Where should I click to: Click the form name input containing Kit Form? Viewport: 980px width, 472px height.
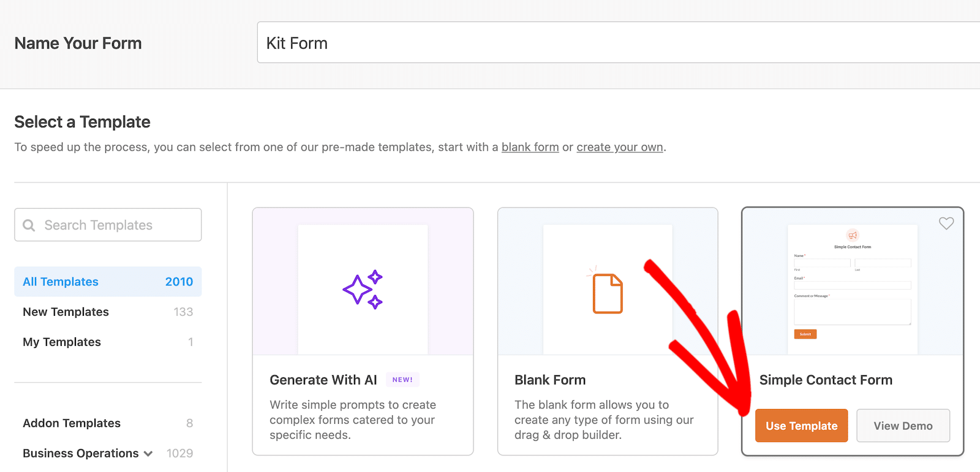[x=612, y=43]
